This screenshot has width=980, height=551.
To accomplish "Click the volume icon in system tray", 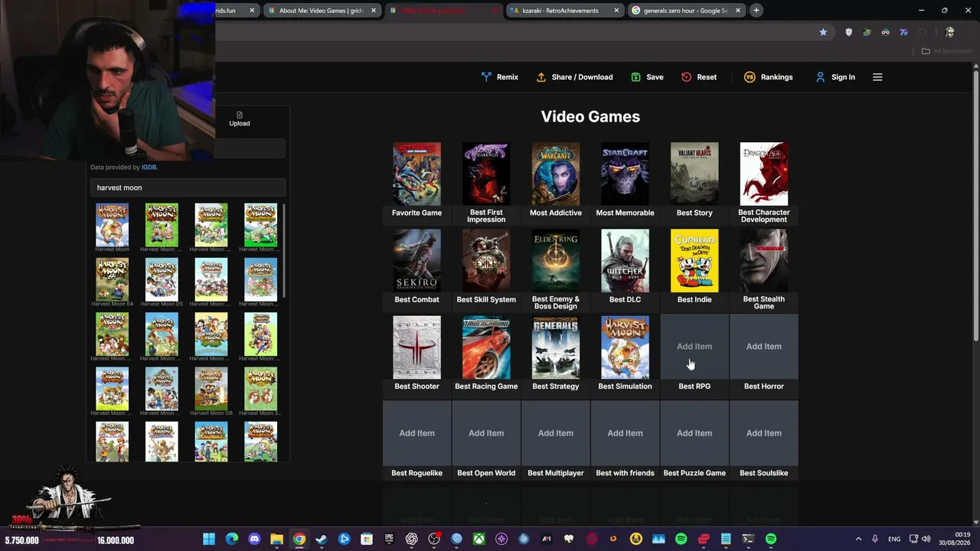I will click(x=926, y=540).
